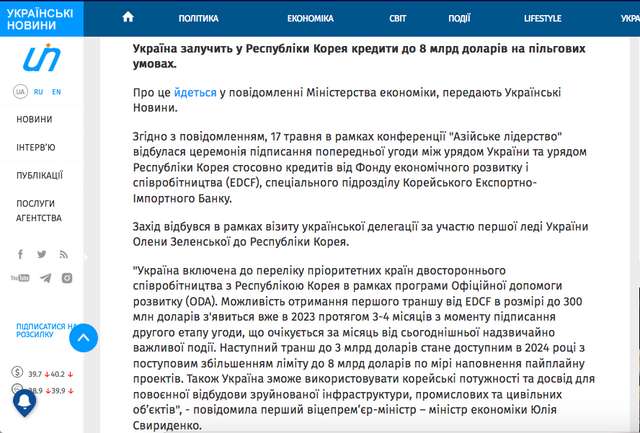Click the notification bell icon

pos(24,402)
